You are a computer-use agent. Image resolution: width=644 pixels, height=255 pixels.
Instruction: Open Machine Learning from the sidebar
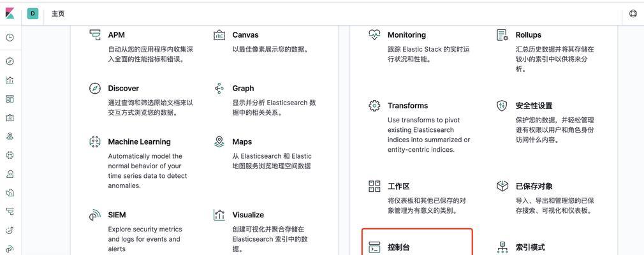tap(10, 155)
